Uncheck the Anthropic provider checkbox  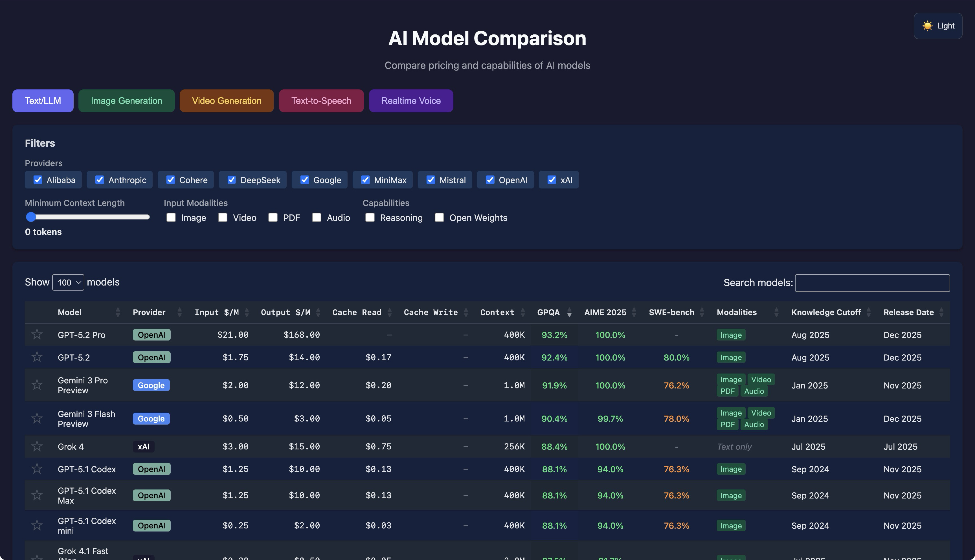pyautogui.click(x=100, y=180)
